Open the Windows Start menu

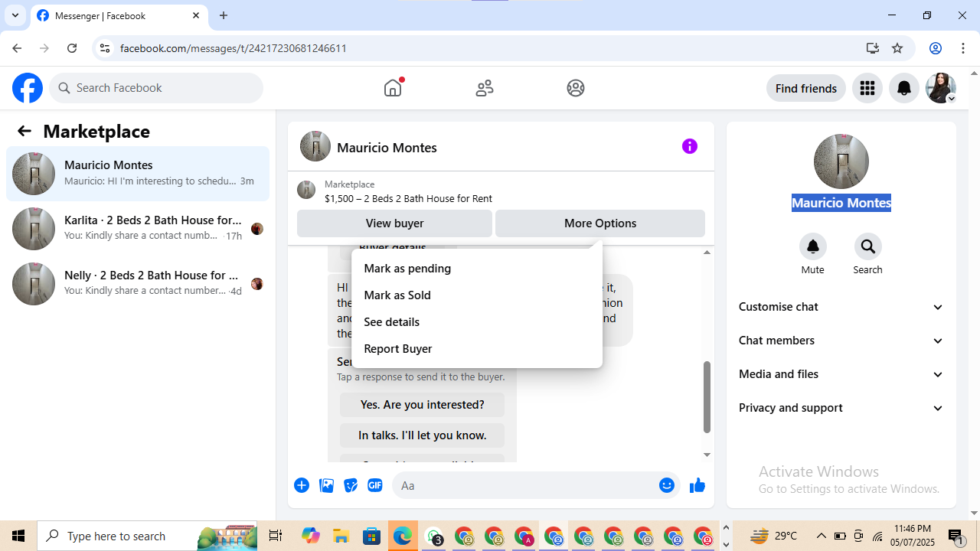pyautogui.click(x=18, y=536)
